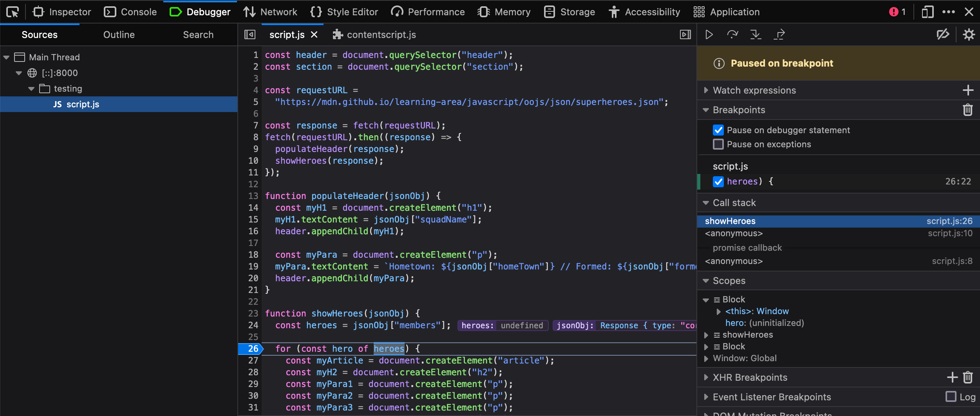
Task: Open the debugger settings gear
Action: tap(969, 34)
